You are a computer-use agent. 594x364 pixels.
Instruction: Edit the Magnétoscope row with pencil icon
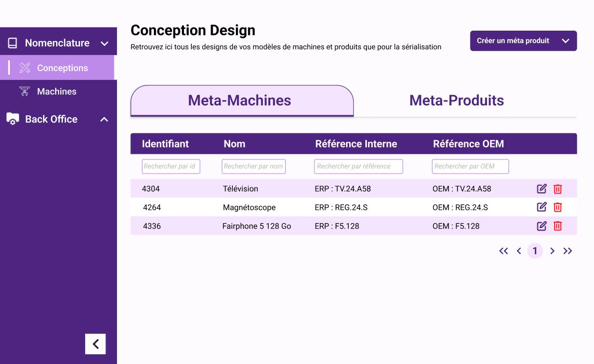[542, 207]
